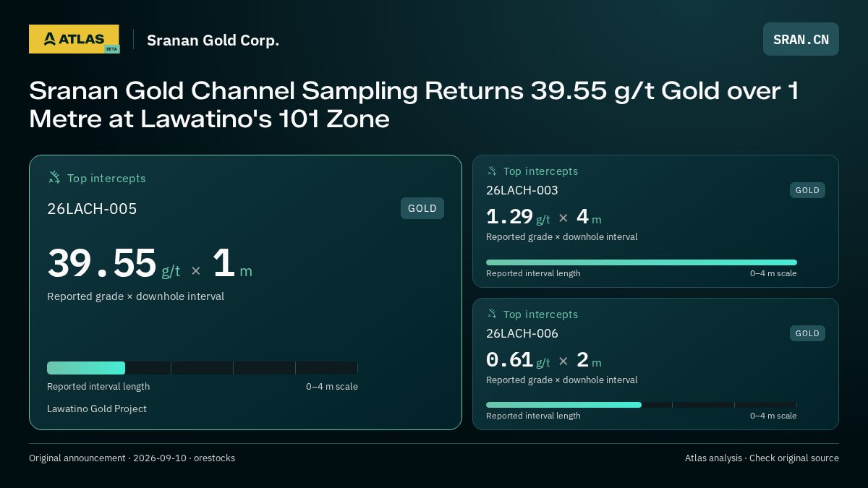The width and height of the screenshot is (868, 488).
Task: Click the Top intercepts label in 26LACH-006 card
Action: pos(540,314)
